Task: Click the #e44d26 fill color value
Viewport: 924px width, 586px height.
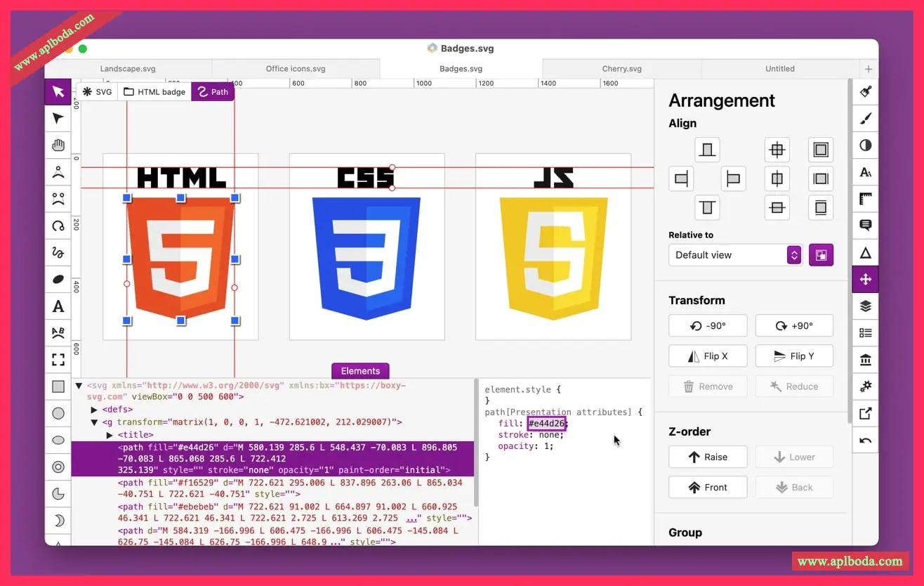Action: (x=546, y=424)
